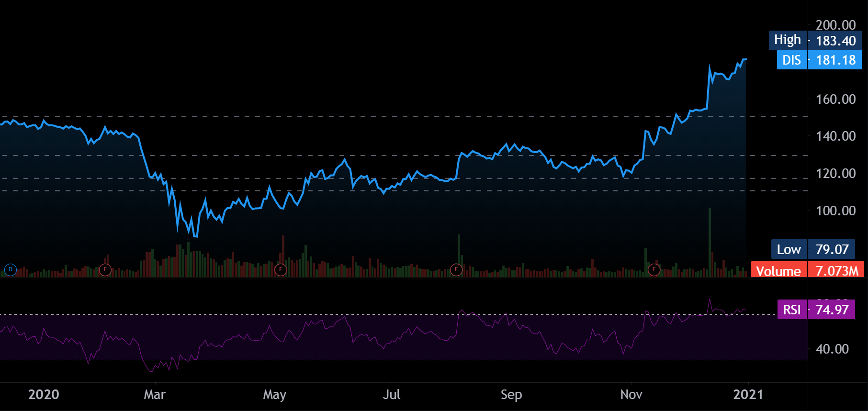This screenshot has height=411, width=868.
Task: Click the DIS 181.18 price label
Action: pos(819,60)
